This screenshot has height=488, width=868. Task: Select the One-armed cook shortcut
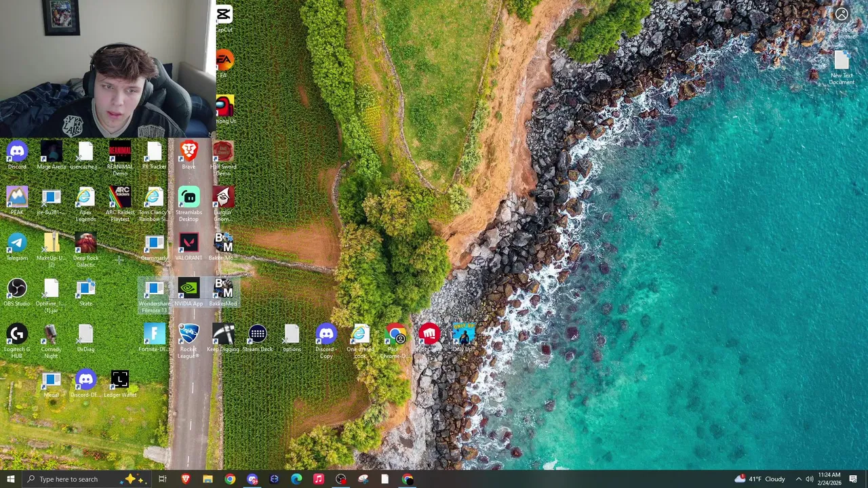pyautogui.click(x=360, y=342)
